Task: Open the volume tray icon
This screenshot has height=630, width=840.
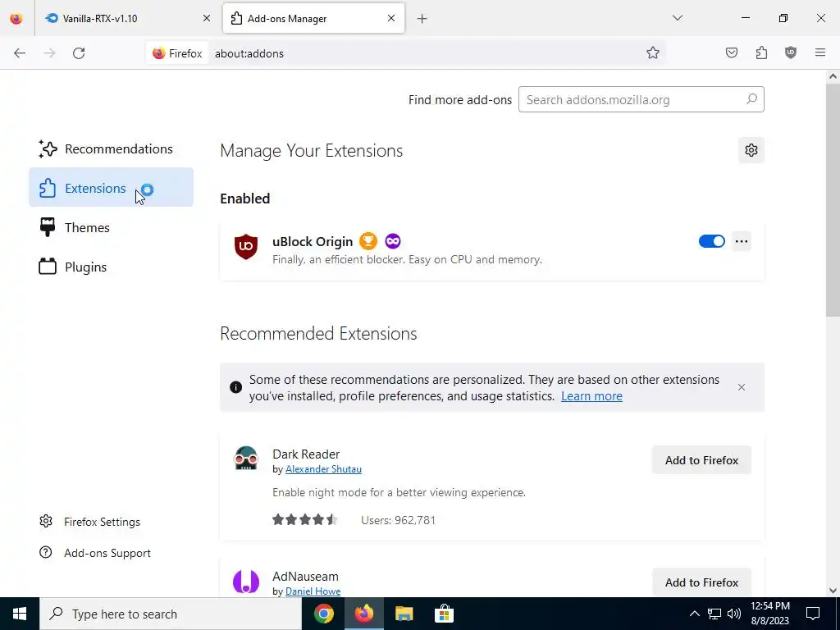Action: pos(734,614)
